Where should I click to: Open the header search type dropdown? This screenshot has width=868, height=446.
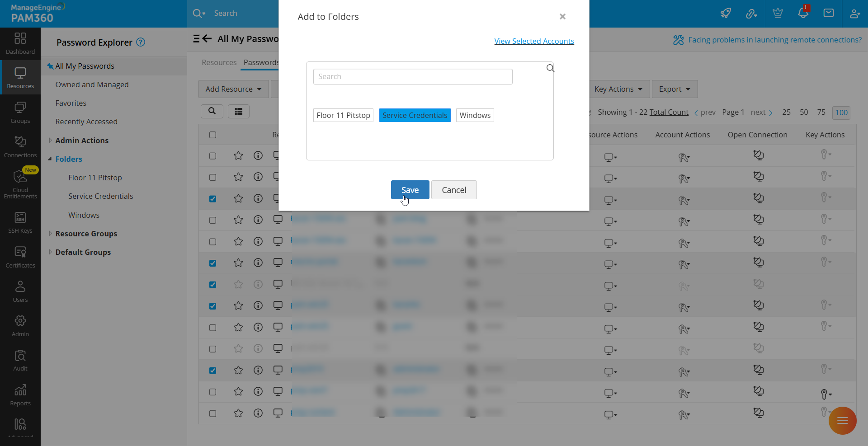[x=199, y=14]
